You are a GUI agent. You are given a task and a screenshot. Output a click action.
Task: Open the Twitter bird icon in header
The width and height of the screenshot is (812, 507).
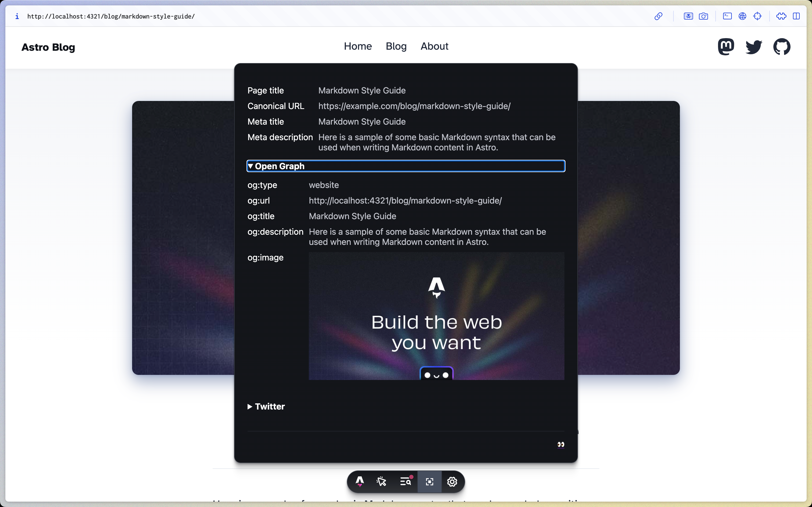point(754,47)
